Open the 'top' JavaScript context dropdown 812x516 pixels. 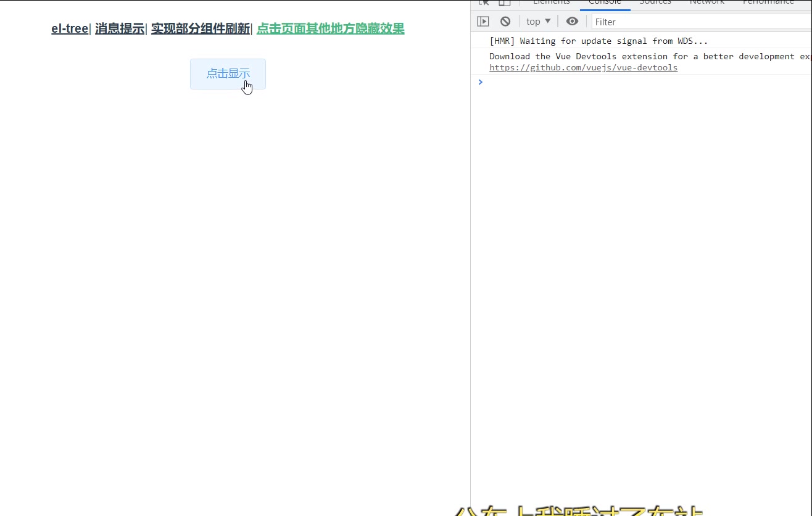point(538,22)
